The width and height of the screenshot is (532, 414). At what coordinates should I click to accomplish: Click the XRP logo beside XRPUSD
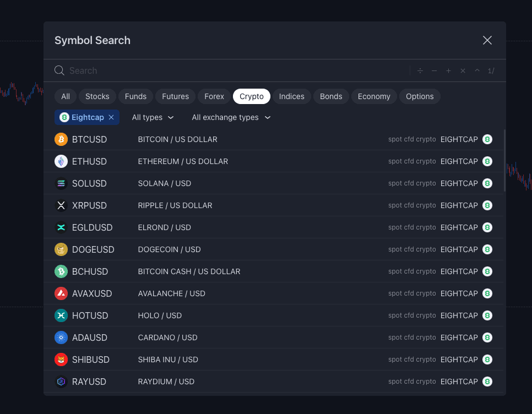61,205
